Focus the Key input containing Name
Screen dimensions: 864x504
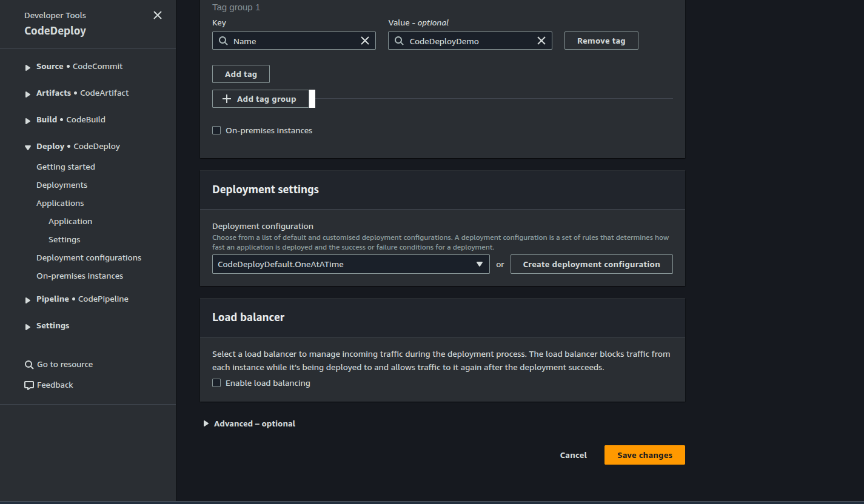[x=294, y=41]
